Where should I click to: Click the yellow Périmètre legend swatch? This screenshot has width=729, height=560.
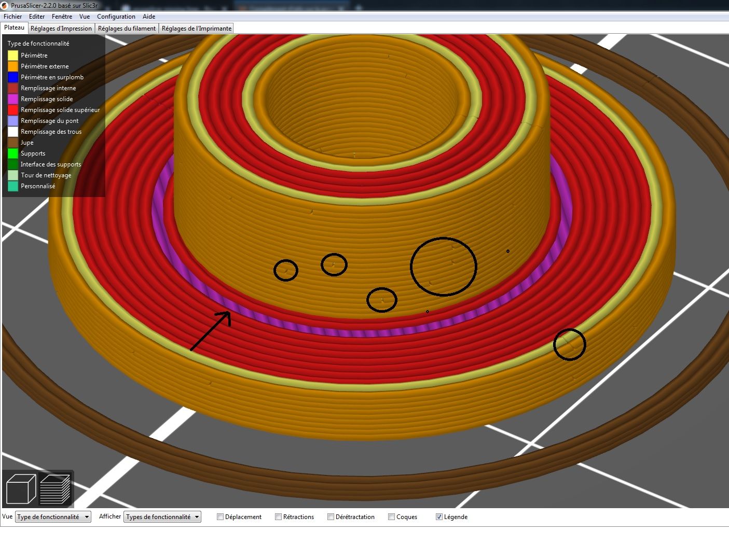coord(13,55)
